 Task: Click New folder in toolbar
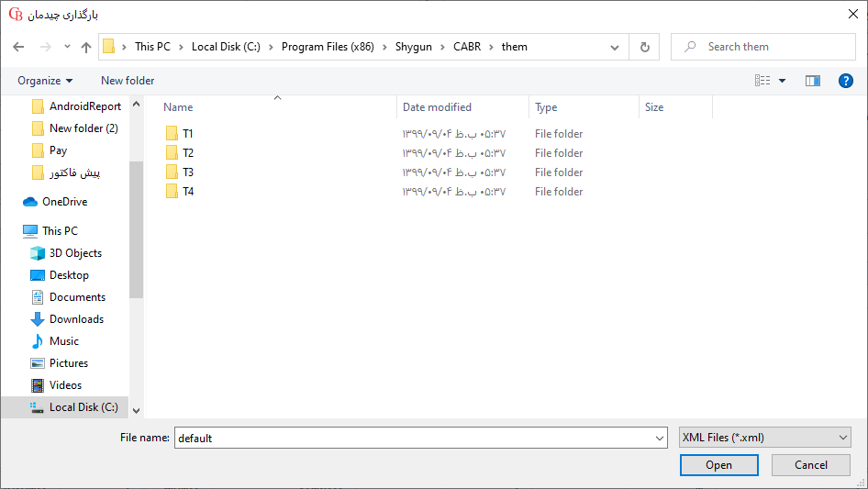click(128, 81)
